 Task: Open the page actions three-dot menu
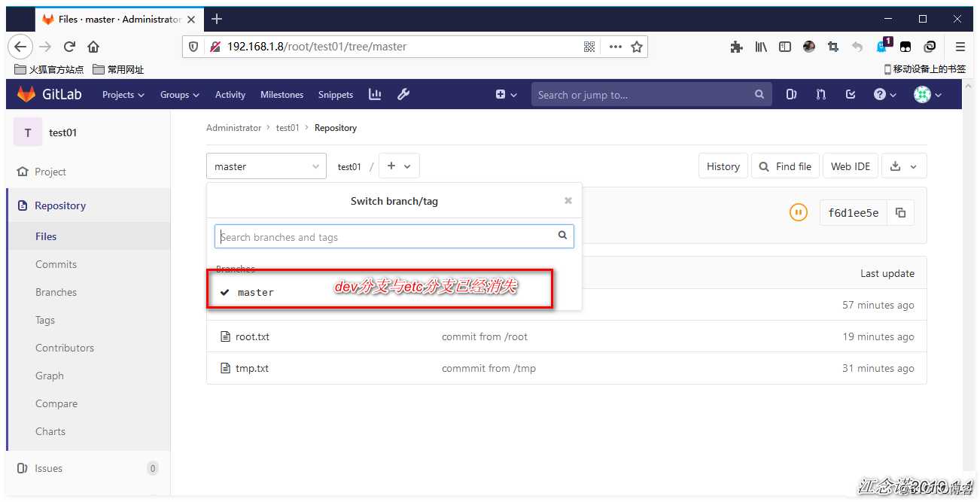[x=615, y=47]
